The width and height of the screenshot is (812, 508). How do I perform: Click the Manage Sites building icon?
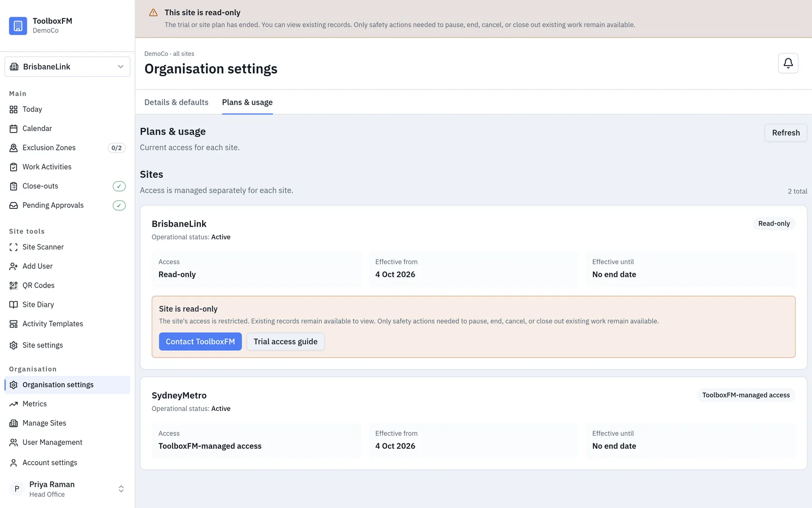coord(14,423)
